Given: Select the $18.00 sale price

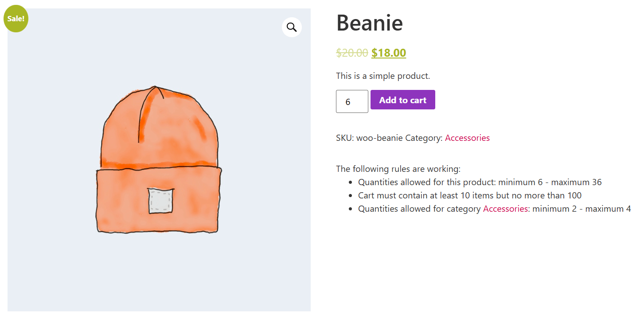Looking at the screenshot, I should pos(389,53).
